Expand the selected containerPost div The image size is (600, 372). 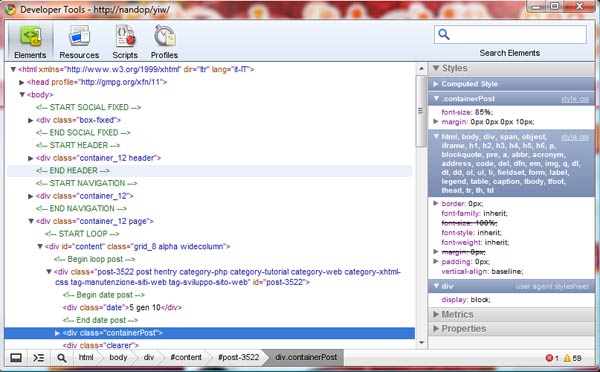[x=57, y=333]
